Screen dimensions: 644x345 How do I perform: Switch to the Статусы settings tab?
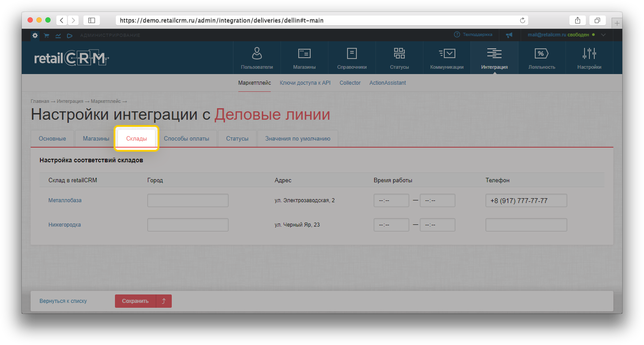(237, 138)
